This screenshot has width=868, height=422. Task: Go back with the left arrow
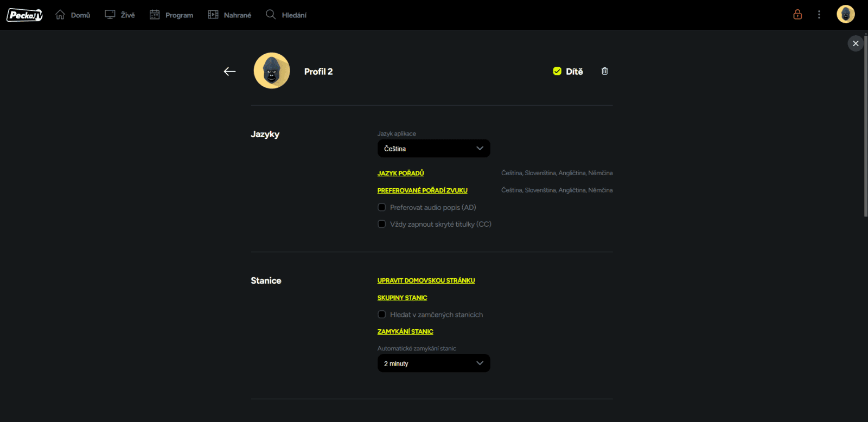pos(229,72)
